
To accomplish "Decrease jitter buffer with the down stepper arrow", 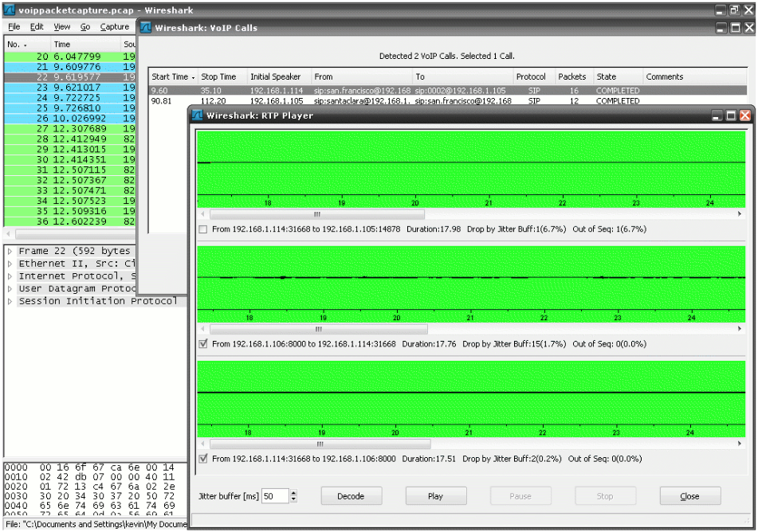I will click(x=293, y=499).
